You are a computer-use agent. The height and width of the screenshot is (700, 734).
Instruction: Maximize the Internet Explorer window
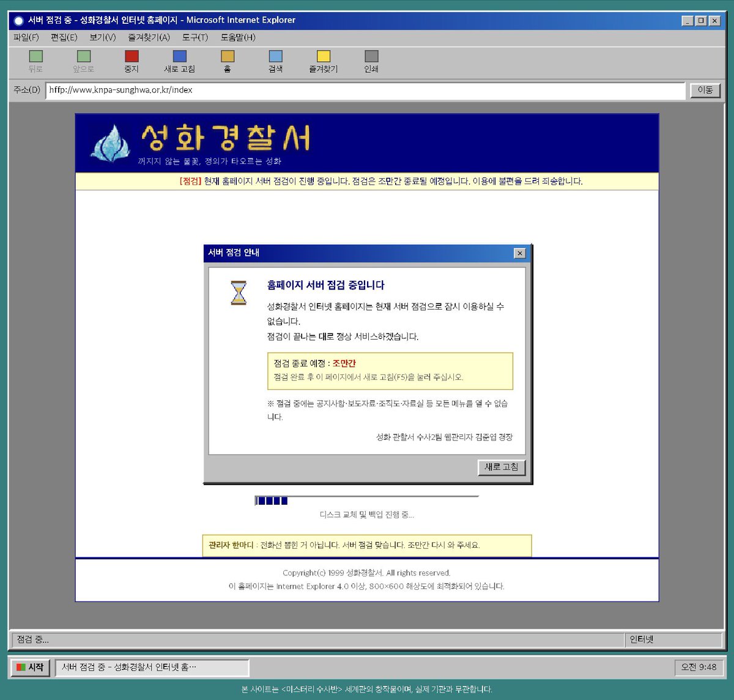[x=701, y=21]
